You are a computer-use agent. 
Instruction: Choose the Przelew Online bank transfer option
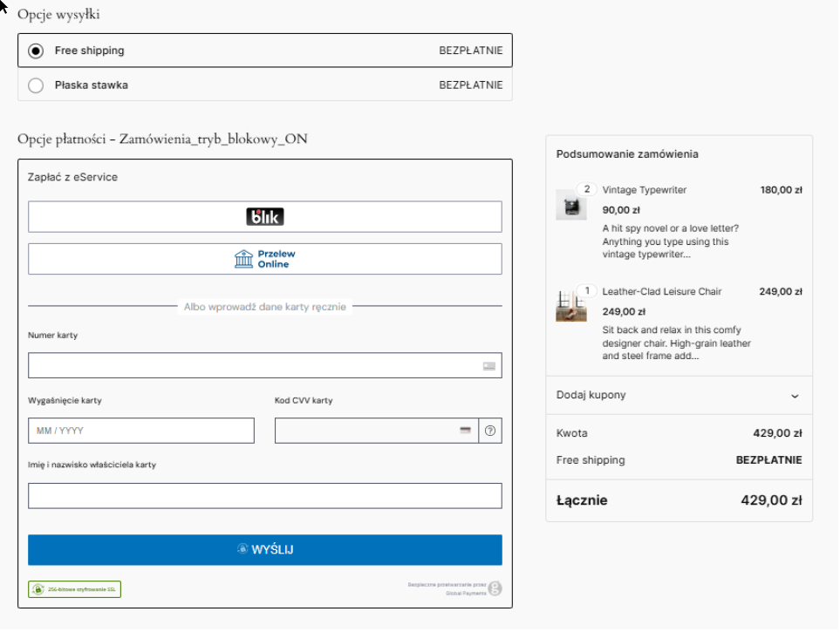[x=265, y=259]
